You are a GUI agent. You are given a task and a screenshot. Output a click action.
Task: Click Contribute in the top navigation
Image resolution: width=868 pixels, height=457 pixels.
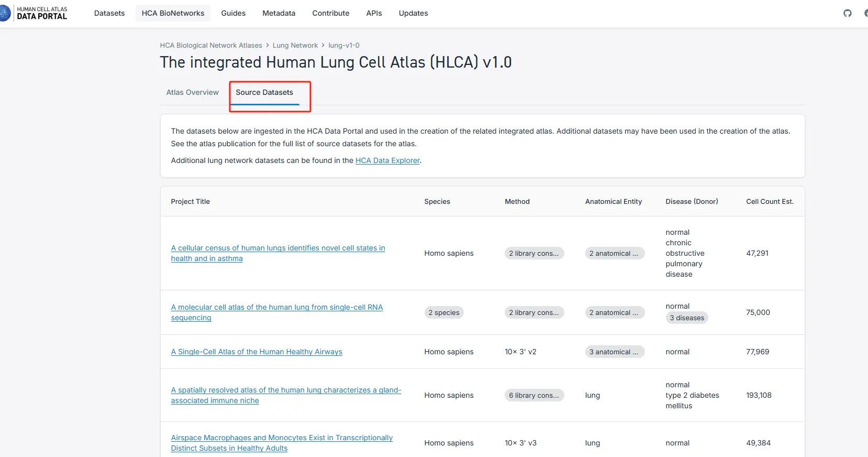tap(330, 13)
